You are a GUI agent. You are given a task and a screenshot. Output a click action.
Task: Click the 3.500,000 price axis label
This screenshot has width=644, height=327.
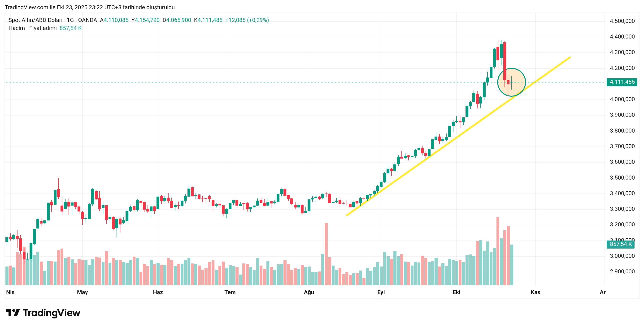pos(622,178)
